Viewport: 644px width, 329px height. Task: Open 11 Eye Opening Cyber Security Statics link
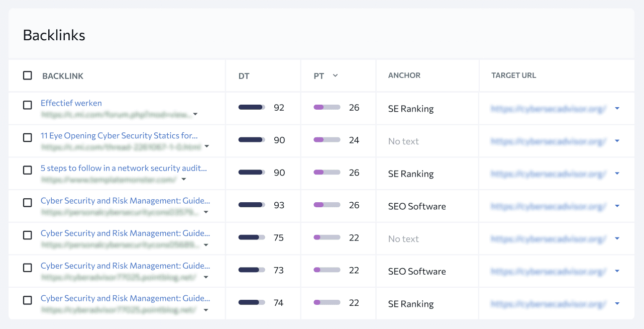119,136
